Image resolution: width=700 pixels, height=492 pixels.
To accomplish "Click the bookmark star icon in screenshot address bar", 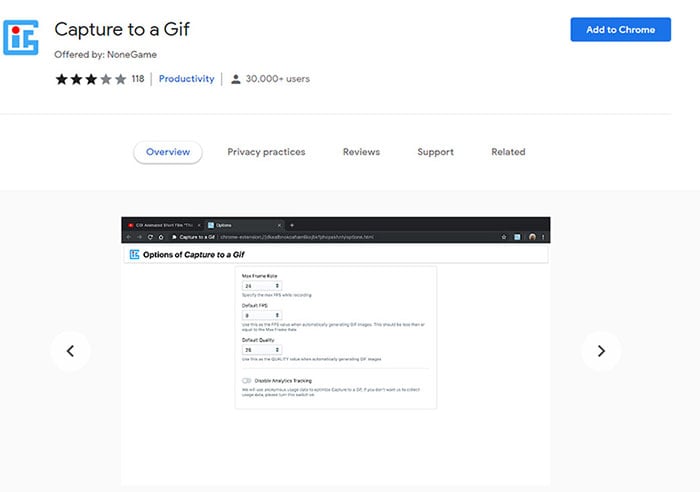I will point(504,237).
